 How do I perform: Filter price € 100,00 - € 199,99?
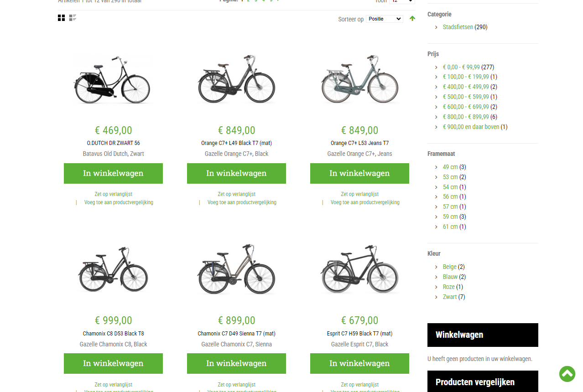coord(466,77)
